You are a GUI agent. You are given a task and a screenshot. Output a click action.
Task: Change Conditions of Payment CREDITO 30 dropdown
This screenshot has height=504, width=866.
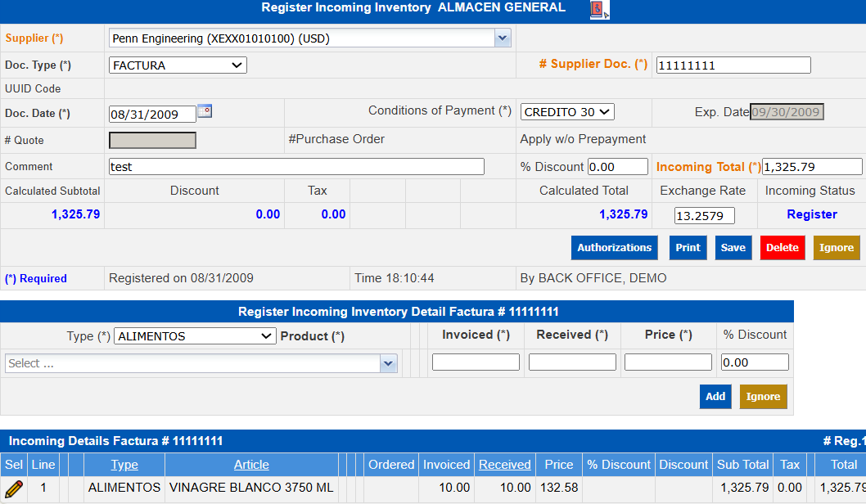click(567, 112)
